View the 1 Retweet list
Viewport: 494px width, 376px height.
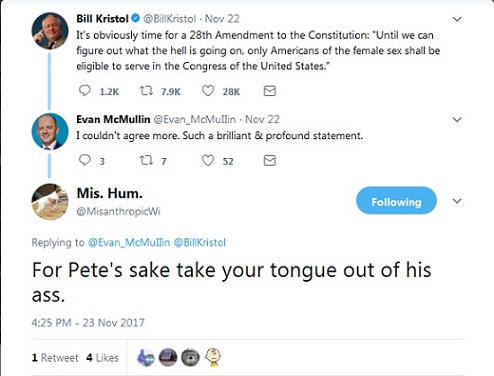click(55, 358)
